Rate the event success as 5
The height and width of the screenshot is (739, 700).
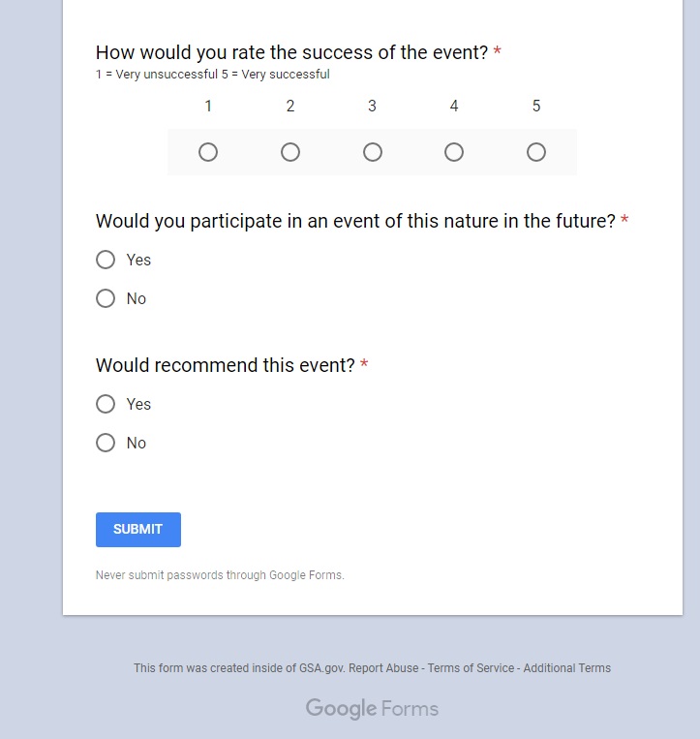coord(536,152)
